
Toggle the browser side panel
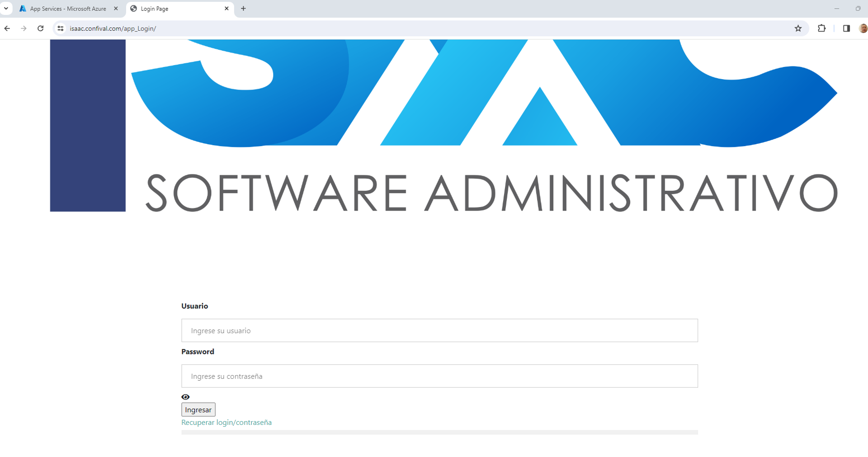pos(846,28)
